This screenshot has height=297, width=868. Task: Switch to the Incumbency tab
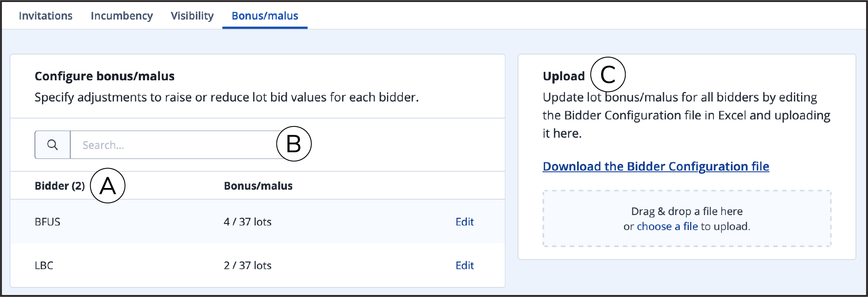122,16
